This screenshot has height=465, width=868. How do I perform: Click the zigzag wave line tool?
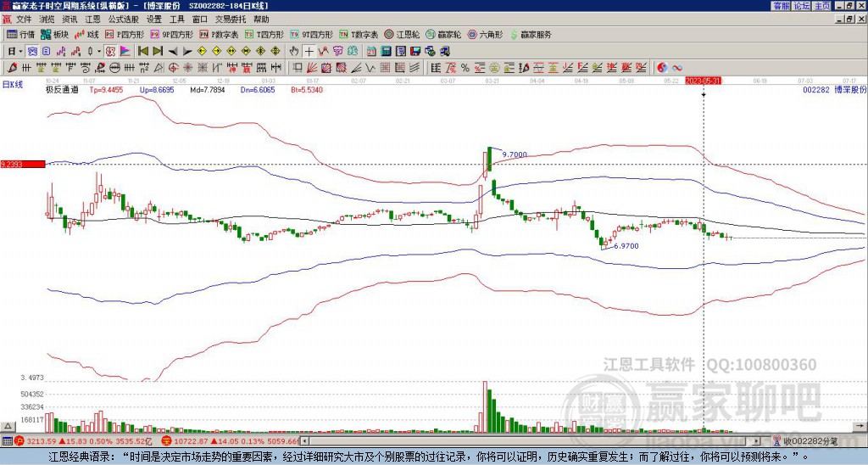pos(370,68)
